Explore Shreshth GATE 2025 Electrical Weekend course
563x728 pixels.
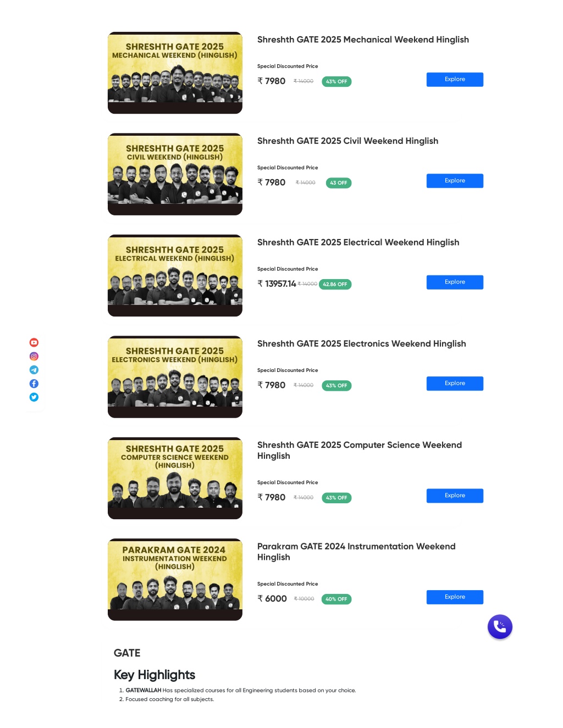[x=455, y=282]
